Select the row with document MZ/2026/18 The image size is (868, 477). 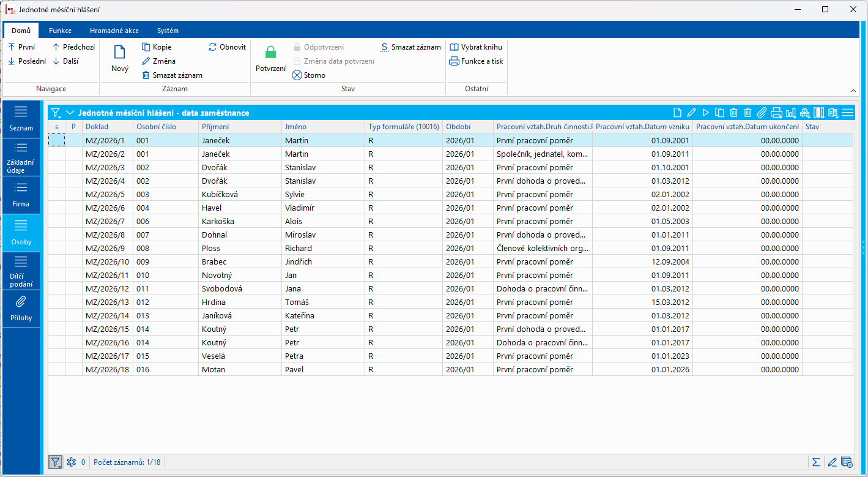450,370
